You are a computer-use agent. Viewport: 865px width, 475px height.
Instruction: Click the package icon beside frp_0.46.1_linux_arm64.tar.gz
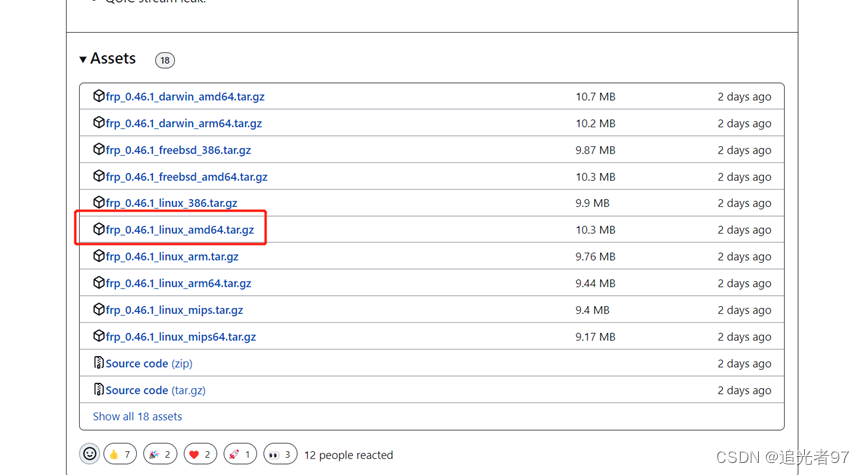tap(99, 283)
